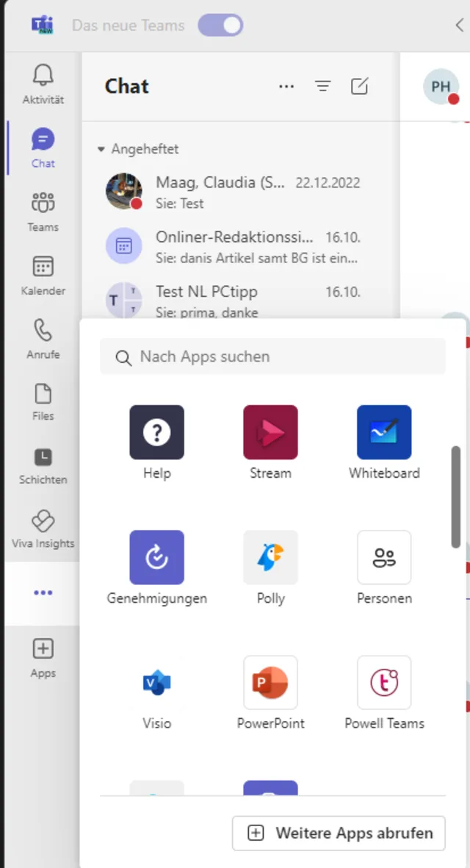Image resolution: width=470 pixels, height=868 pixels.
Task: Launch the Whiteboard app
Action: pyautogui.click(x=384, y=442)
